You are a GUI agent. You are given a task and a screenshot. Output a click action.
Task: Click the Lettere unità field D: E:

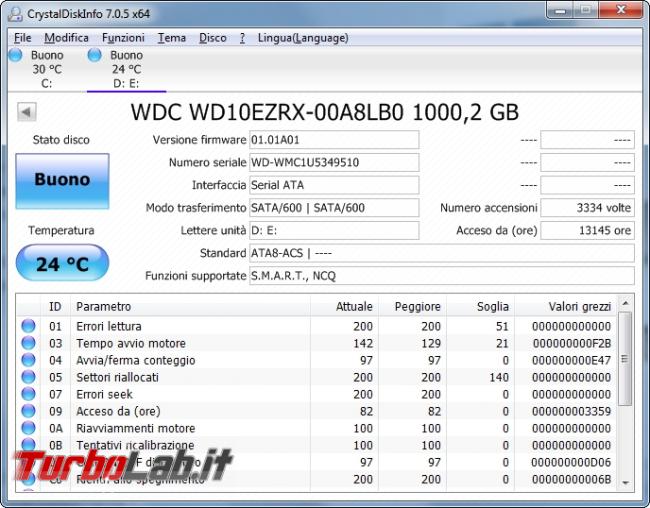coord(334,231)
